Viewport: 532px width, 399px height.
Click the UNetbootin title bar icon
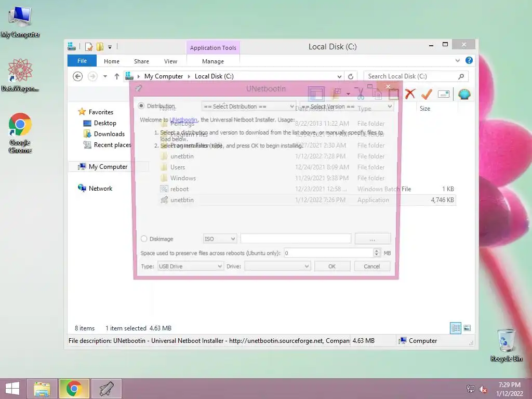pyautogui.click(x=138, y=88)
